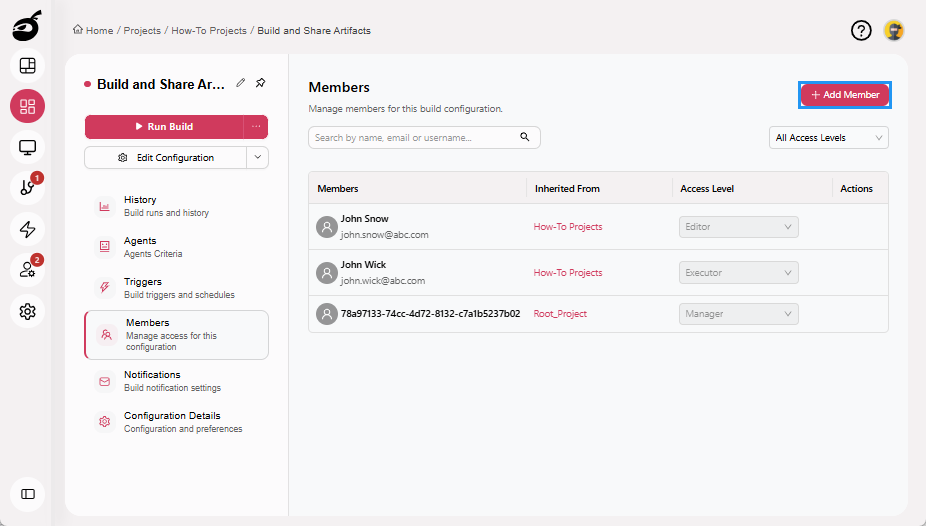926x526 pixels.
Task: Open the Notifications menu item
Action: 176,381
